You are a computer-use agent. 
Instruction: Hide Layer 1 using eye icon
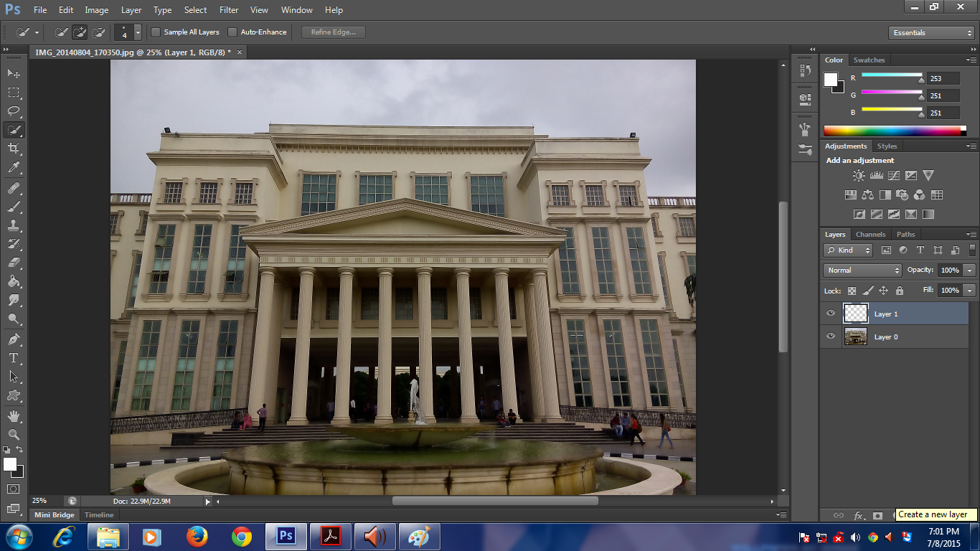pos(831,314)
